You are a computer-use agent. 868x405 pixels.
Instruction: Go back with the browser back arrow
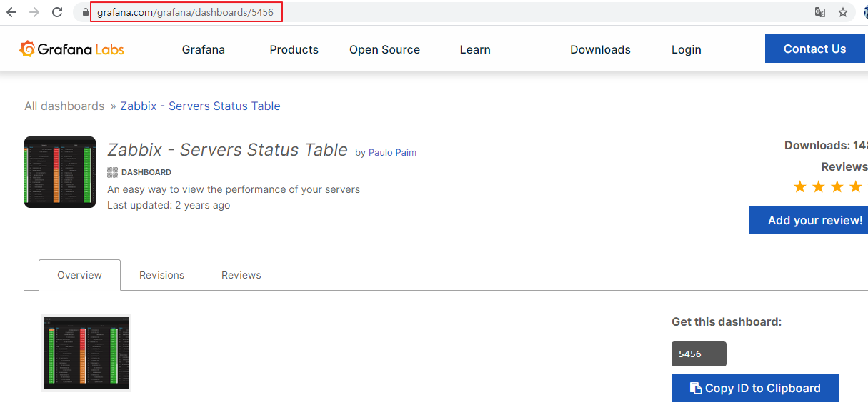pos(11,12)
